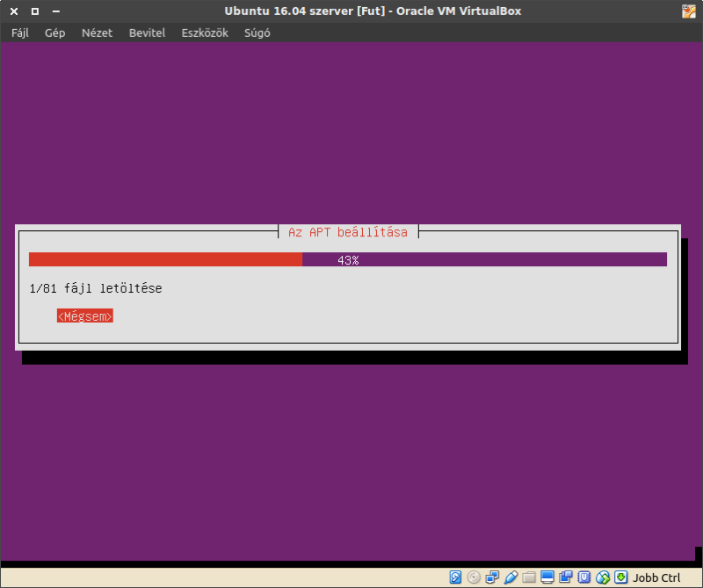Image resolution: width=703 pixels, height=588 pixels.
Task: Open the Nézet menu
Action: 97,33
